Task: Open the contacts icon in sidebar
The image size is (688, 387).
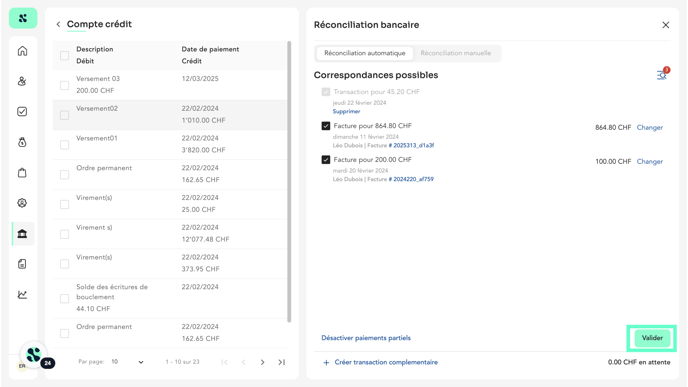Action: click(22, 81)
